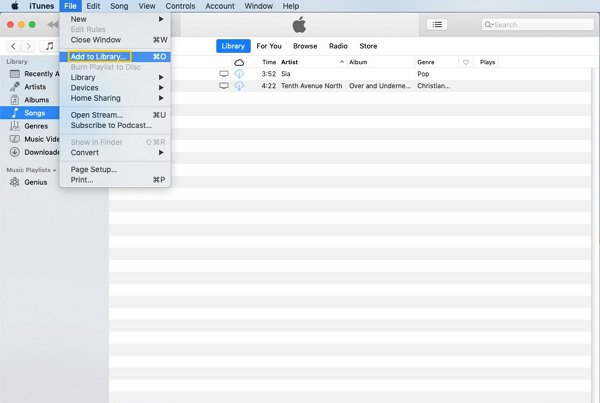Open Albums in the sidebar

click(x=29, y=100)
